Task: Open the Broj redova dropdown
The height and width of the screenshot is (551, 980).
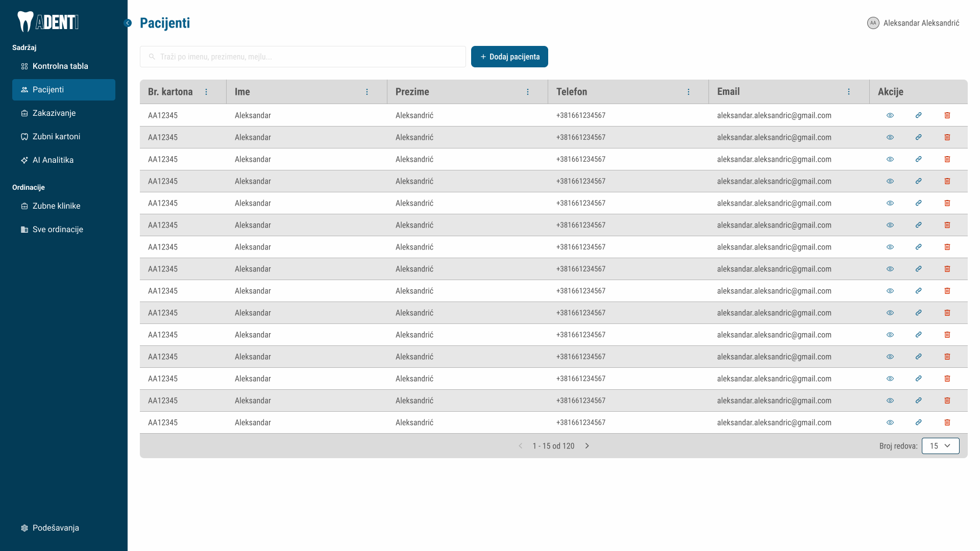Action: [x=940, y=446]
